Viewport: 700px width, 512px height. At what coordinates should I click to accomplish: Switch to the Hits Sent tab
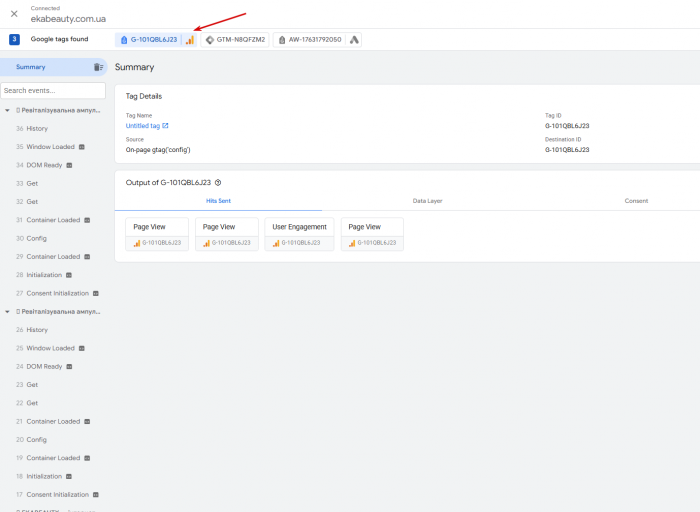point(218,201)
